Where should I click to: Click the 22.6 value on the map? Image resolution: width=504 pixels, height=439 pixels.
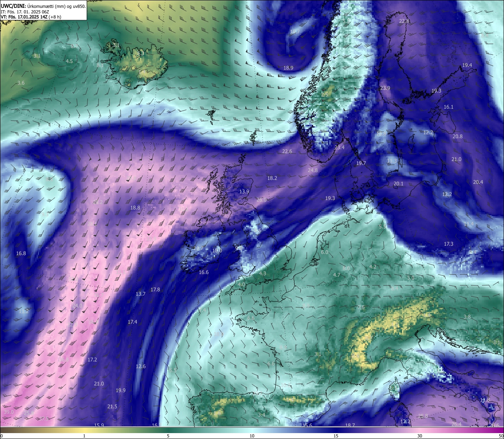287,152
